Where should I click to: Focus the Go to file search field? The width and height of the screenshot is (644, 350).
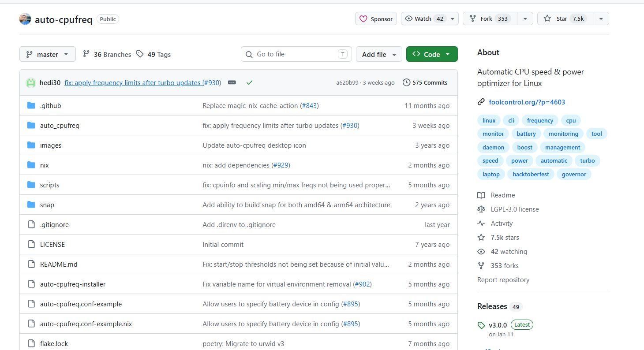click(296, 54)
